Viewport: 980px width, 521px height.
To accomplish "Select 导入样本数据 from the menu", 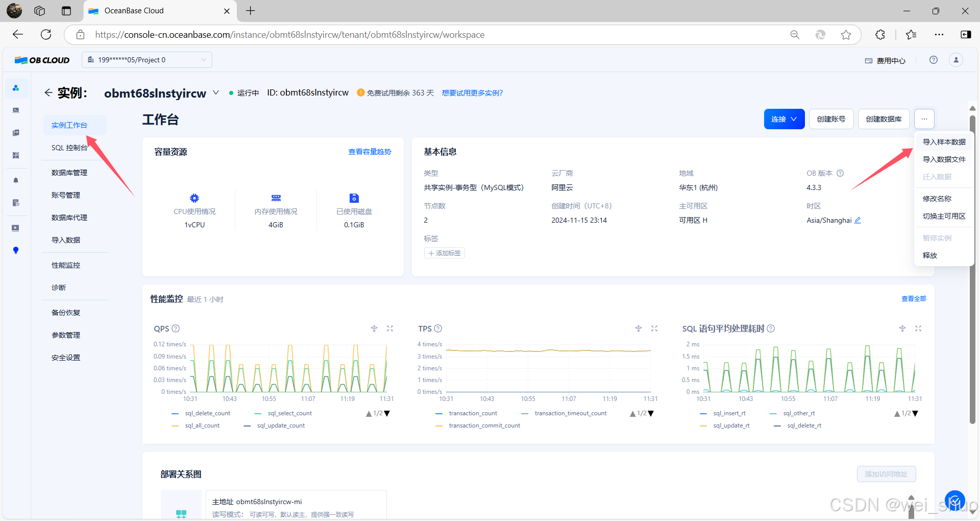I will click(x=944, y=142).
